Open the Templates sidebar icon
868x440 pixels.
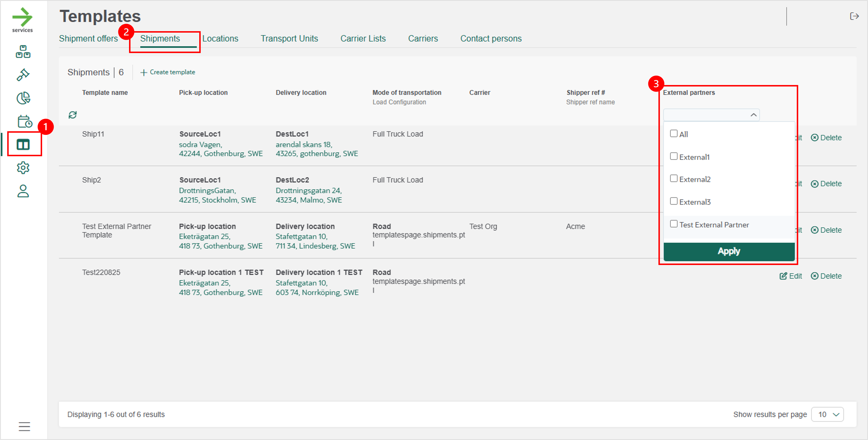[x=23, y=144]
